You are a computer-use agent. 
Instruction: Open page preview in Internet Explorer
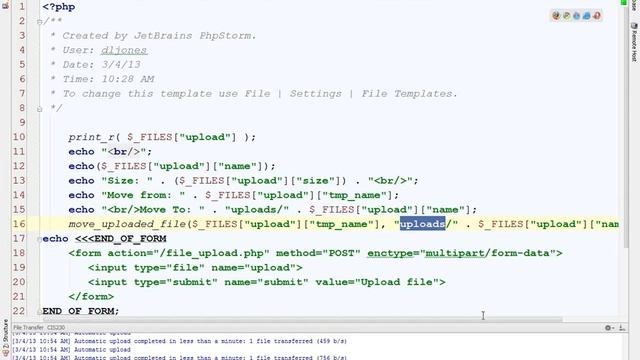tap(587, 16)
